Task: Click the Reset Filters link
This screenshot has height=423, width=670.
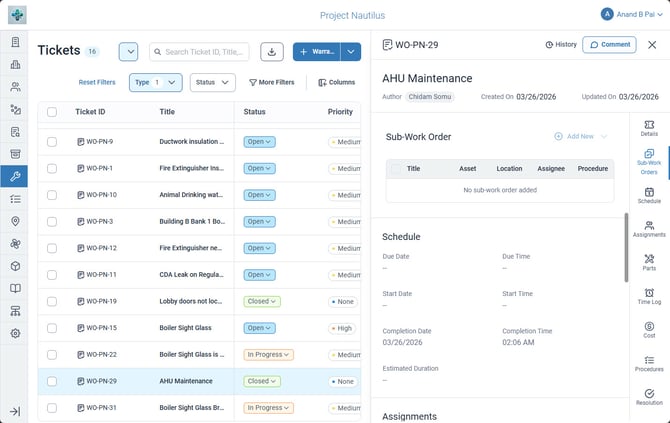Action: coord(97,82)
